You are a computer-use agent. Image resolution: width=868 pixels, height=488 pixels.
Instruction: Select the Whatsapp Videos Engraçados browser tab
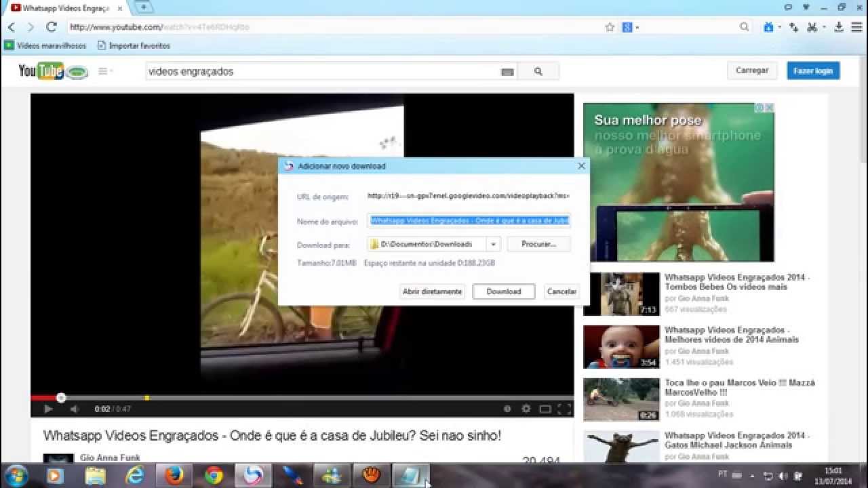pos(66,8)
